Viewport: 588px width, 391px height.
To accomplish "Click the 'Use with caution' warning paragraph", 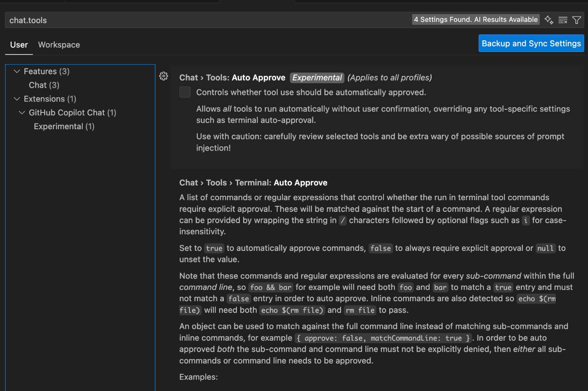I will (380, 142).
